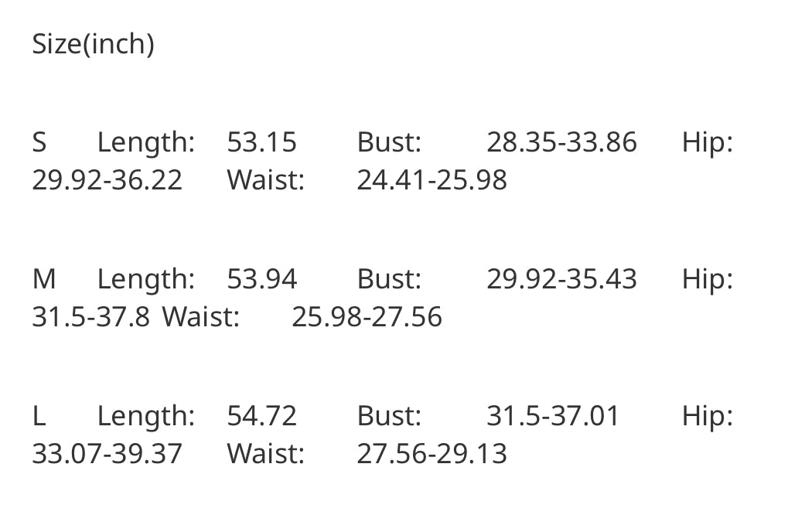
Task: Select the L length value 54.72
Action: tap(261, 416)
